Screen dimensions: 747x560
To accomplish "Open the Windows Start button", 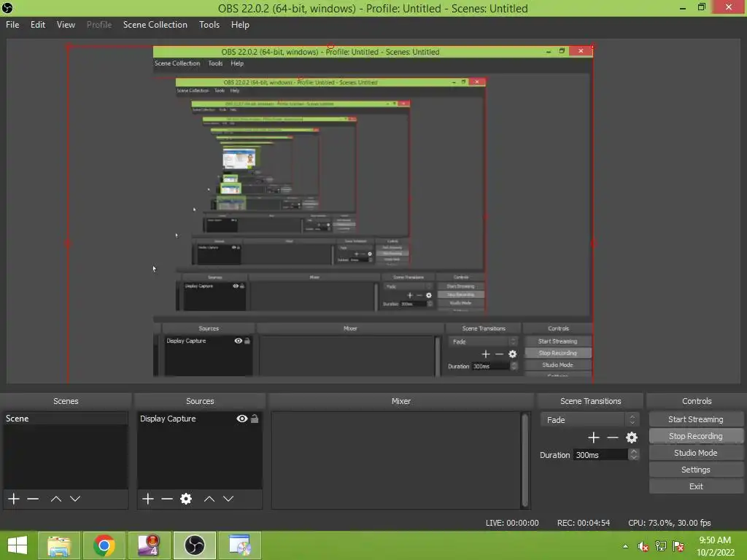I will pos(18,545).
